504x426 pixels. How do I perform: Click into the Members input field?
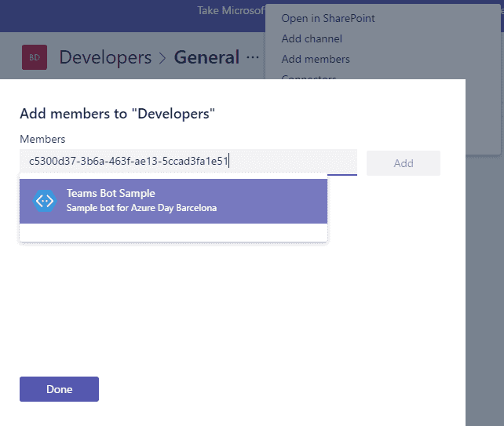pyautogui.click(x=188, y=162)
